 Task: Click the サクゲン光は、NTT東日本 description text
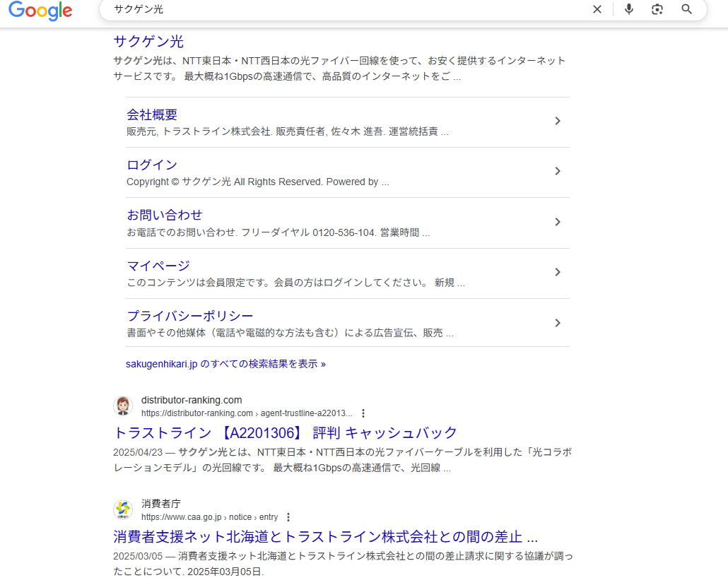coord(339,69)
